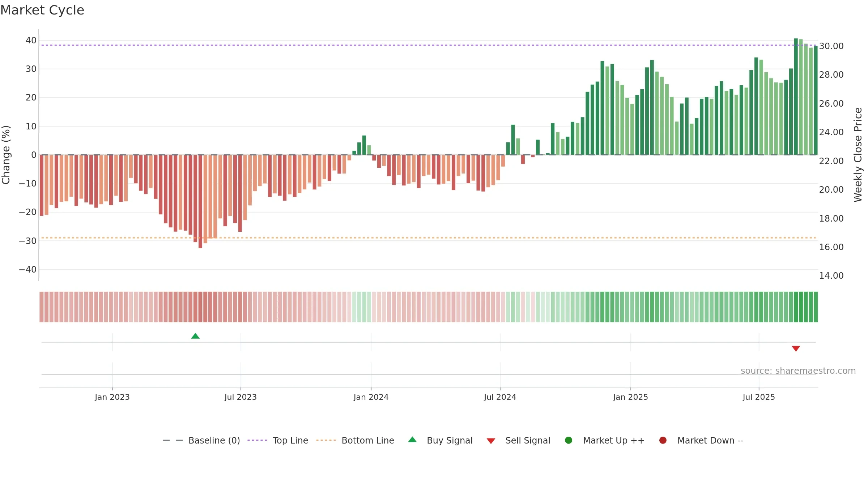Screen dimensions: 868x488
Task: Click the tallest dark green bar above the Top Line
Action: pos(796,97)
